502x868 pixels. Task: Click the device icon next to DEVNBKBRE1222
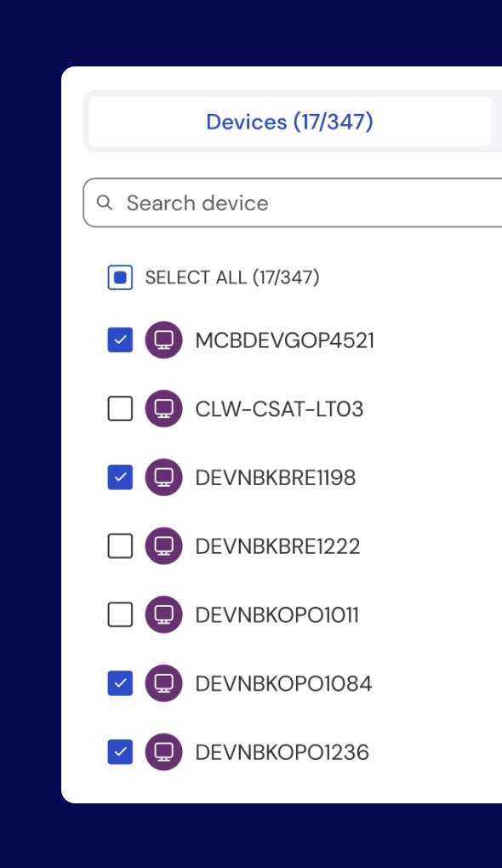point(164,545)
